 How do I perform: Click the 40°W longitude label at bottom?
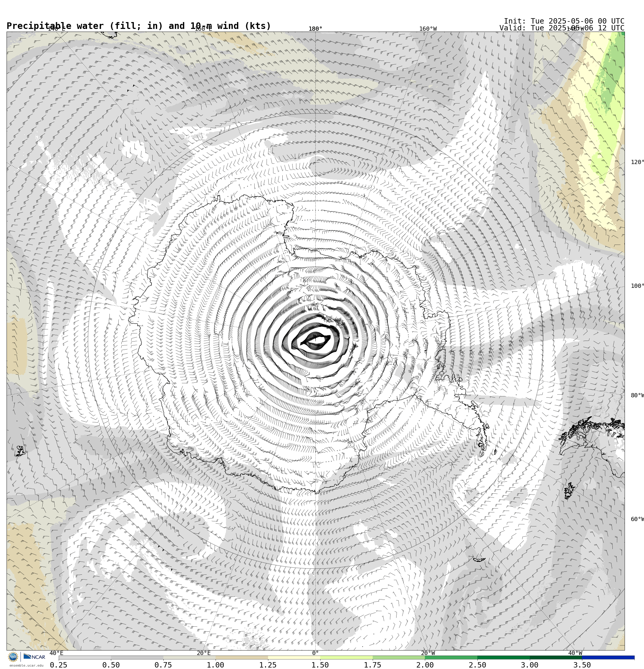[x=575, y=653]
